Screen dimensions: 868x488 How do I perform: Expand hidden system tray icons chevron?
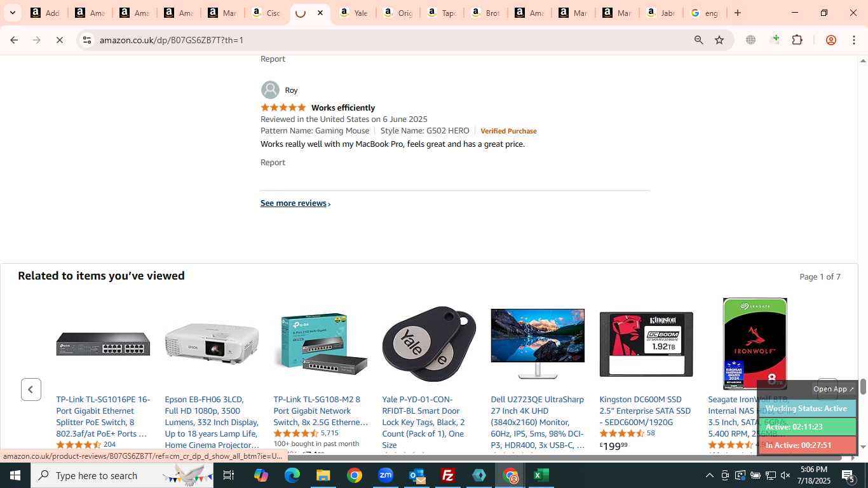click(709, 475)
